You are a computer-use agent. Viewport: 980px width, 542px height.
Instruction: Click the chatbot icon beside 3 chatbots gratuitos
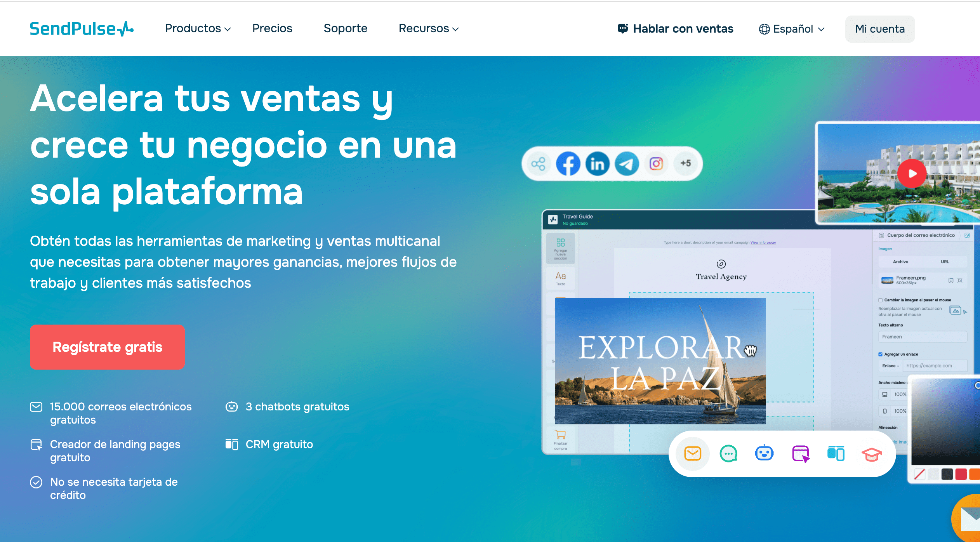click(232, 406)
